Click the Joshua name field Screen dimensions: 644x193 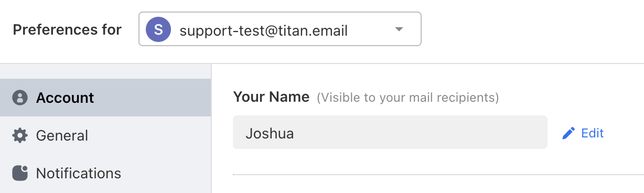pyautogui.click(x=390, y=132)
